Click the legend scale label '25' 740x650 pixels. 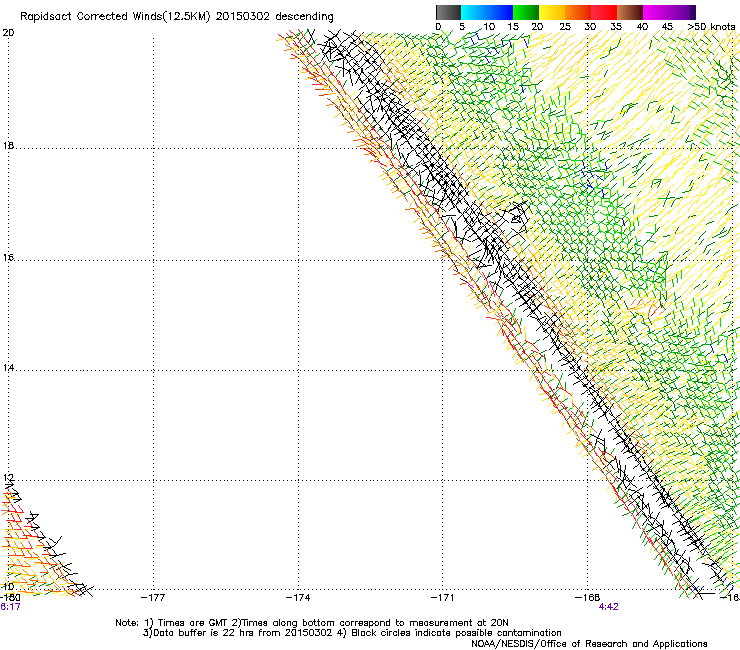click(x=565, y=27)
